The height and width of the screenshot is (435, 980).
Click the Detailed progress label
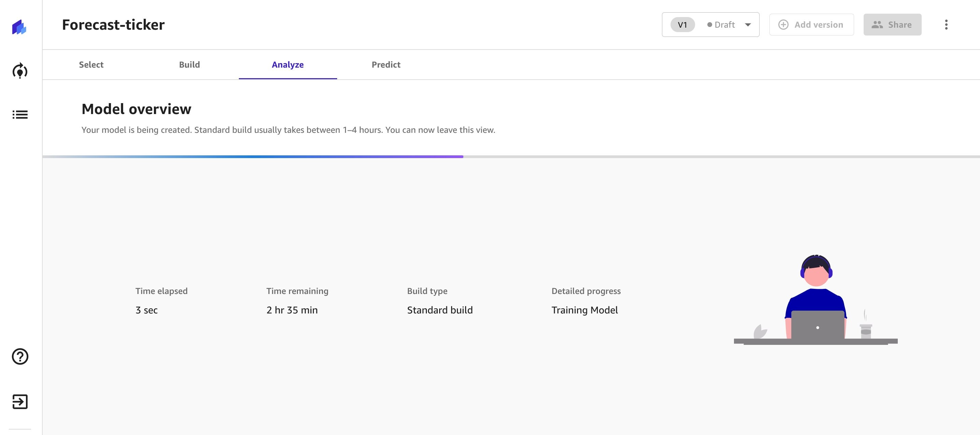[586, 291]
